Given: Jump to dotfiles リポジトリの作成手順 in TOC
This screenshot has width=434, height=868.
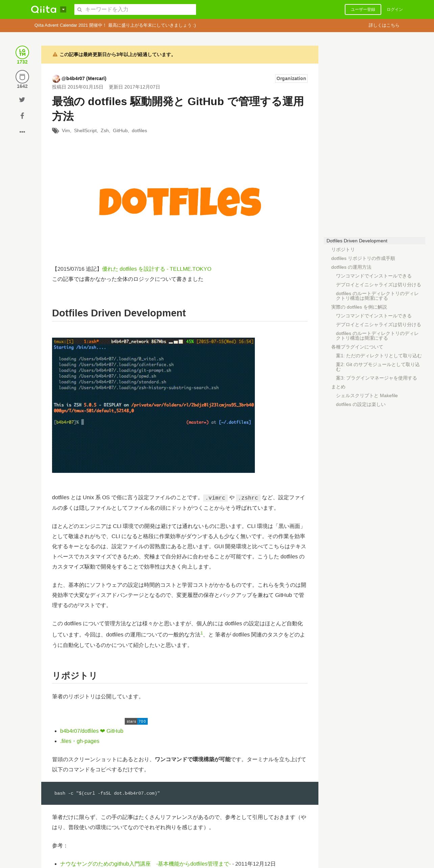Looking at the screenshot, I should tap(363, 258).
